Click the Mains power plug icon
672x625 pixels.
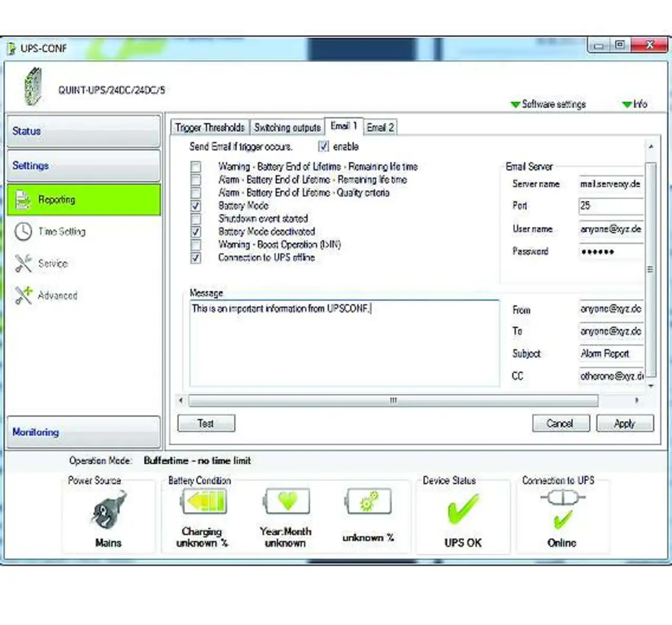(x=109, y=509)
